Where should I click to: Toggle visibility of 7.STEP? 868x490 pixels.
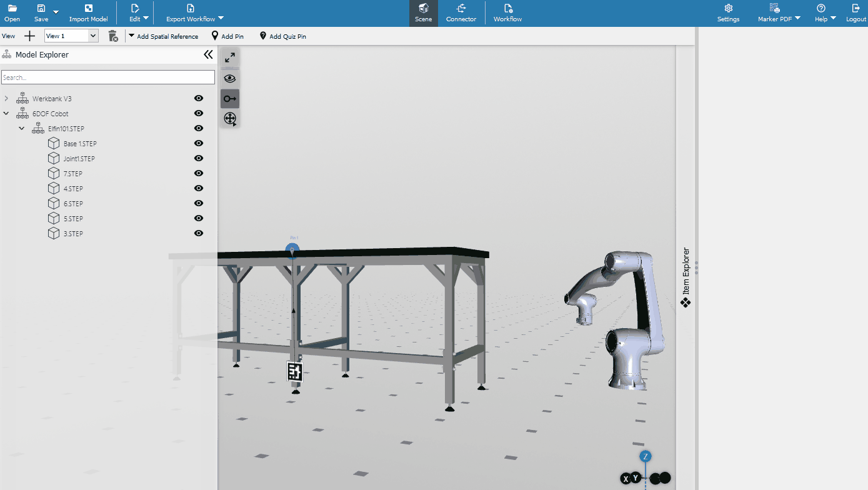coord(199,173)
